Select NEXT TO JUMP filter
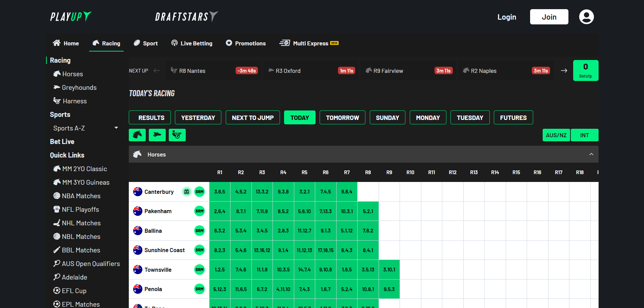The height and width of the screenshot is (308, 644). [x=253, y=118]
